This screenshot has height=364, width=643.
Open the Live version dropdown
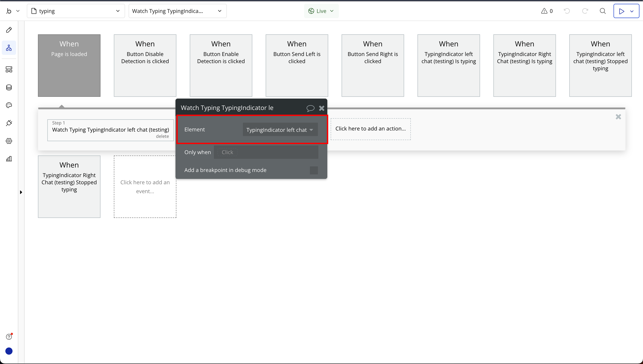pos(321,11)
